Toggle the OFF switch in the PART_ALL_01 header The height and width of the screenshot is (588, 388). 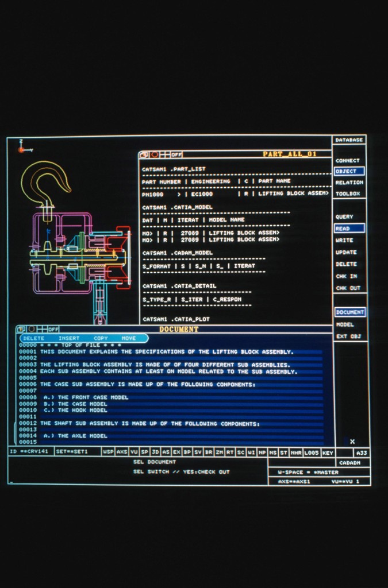tap(176, 154)
